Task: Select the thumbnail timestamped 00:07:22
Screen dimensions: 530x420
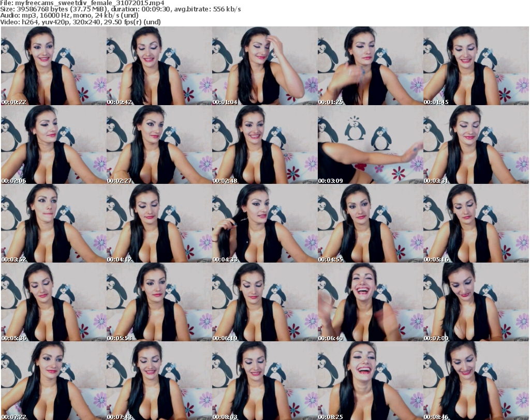Action: pyautogui.click(x=53, y=381)
